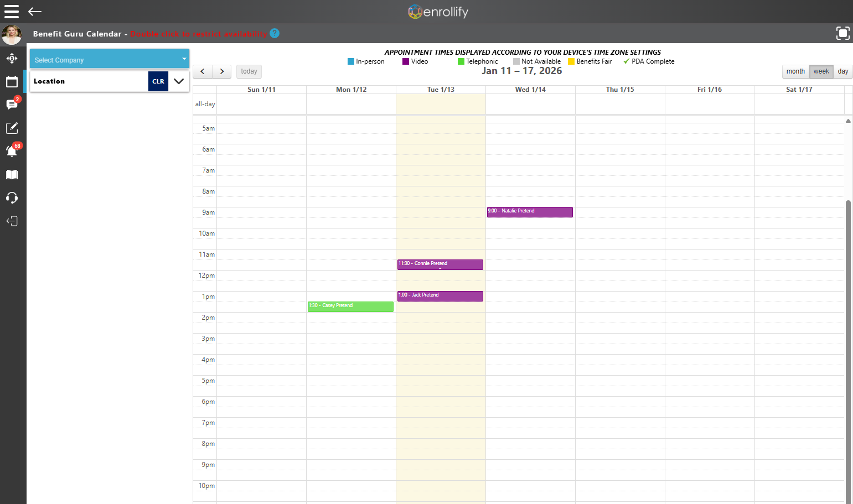Open the calendar sidebar icon
853x504 pixels.
pos(12,82)
